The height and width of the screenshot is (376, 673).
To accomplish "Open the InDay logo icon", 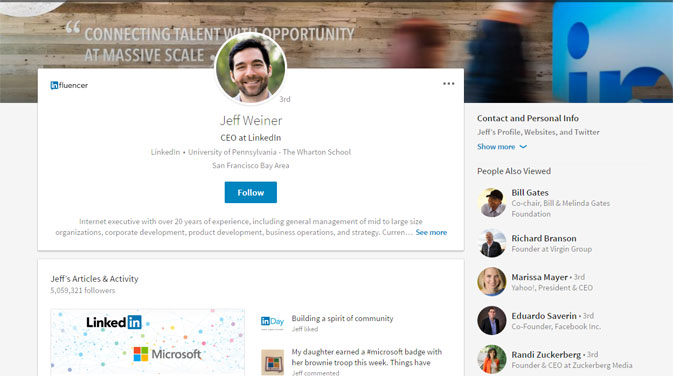I will (273, 322).
